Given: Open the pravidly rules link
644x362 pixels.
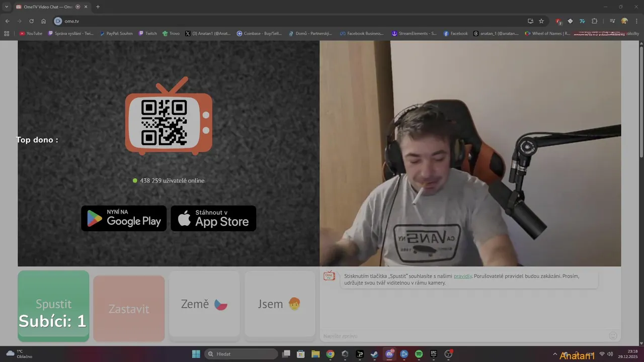Looking at the screenshot, I should pos(463,276).
